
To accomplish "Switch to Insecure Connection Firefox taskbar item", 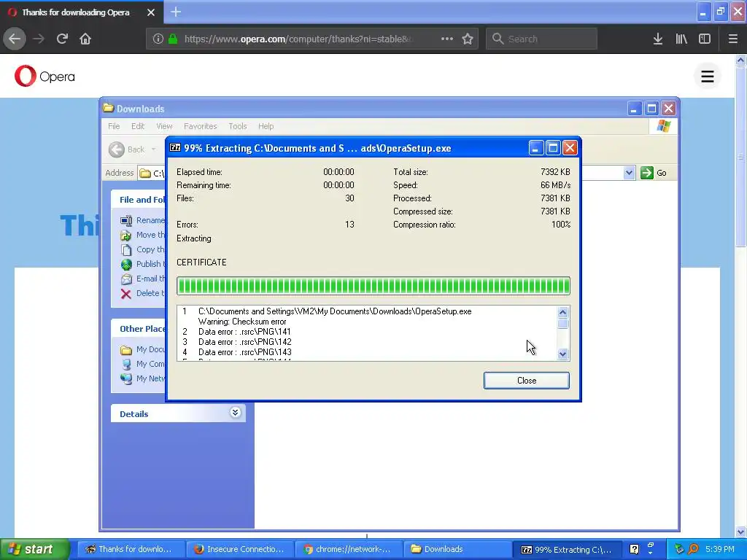I will point(239,549).
